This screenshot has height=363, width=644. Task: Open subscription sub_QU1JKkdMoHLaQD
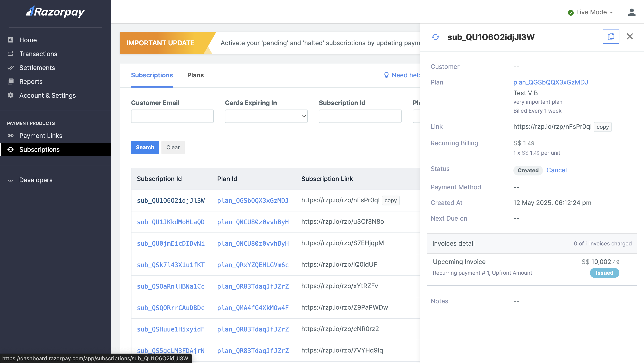[171, 222]
